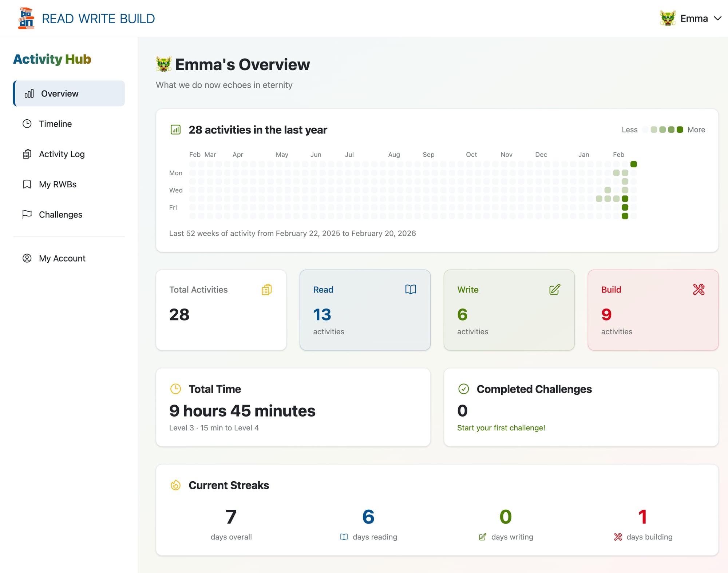Image resolution: width=728 pixels, height=573 pixels.
Task: Click the Start your first challenge link
Action: [501, 427]
